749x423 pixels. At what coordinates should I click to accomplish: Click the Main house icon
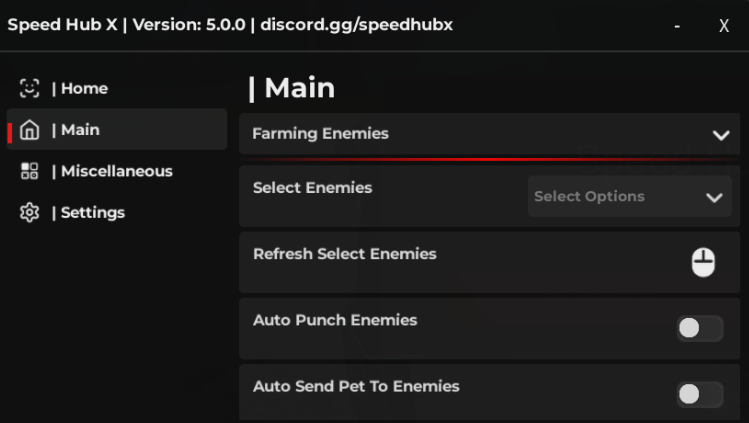[x=29, y=130]
